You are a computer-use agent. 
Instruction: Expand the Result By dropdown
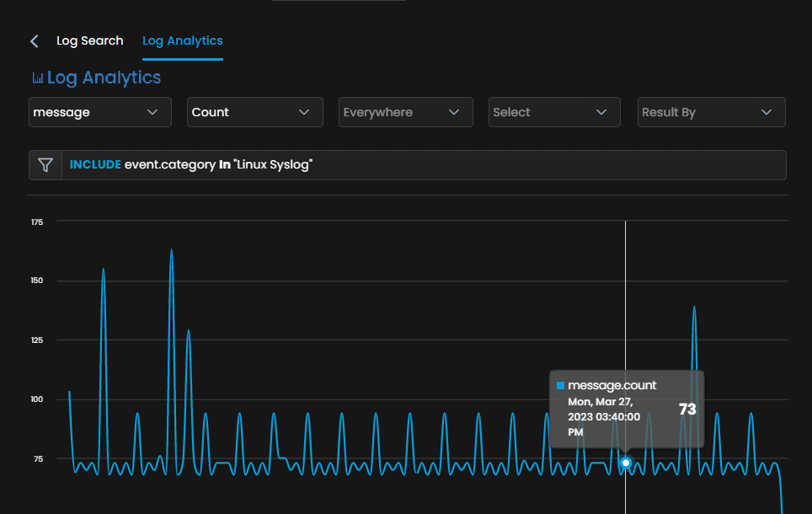(x=711, y=112)
